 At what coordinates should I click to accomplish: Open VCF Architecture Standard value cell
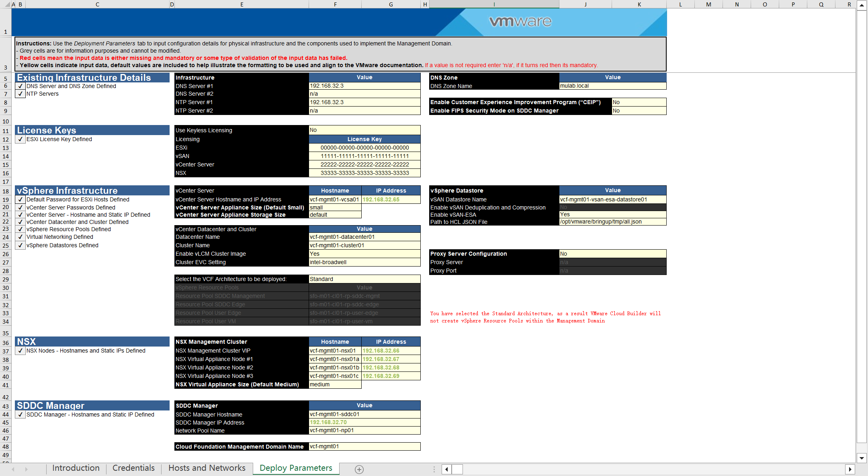[364, 279]
